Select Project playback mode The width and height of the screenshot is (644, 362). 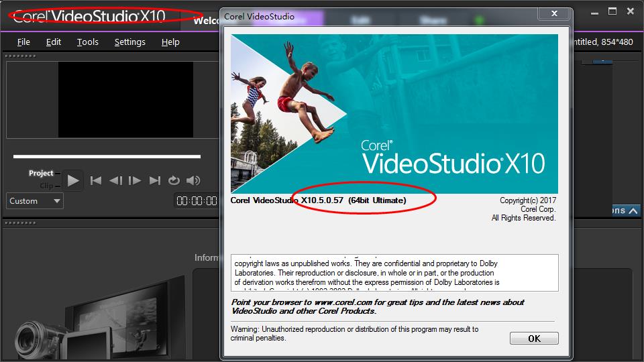pyautogui.click(x=41, y=173)
